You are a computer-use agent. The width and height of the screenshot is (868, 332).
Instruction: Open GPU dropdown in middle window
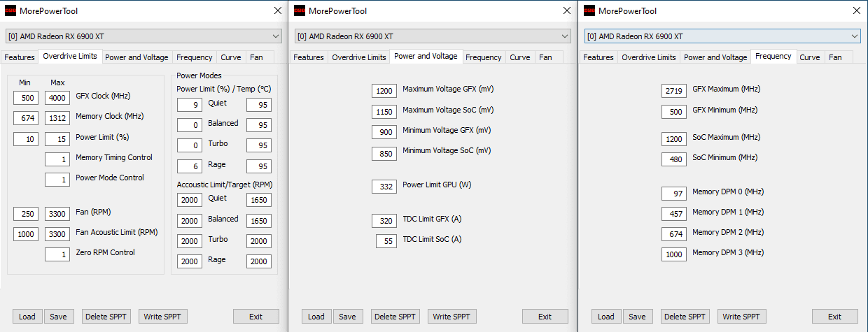click(x=433, y=36)
